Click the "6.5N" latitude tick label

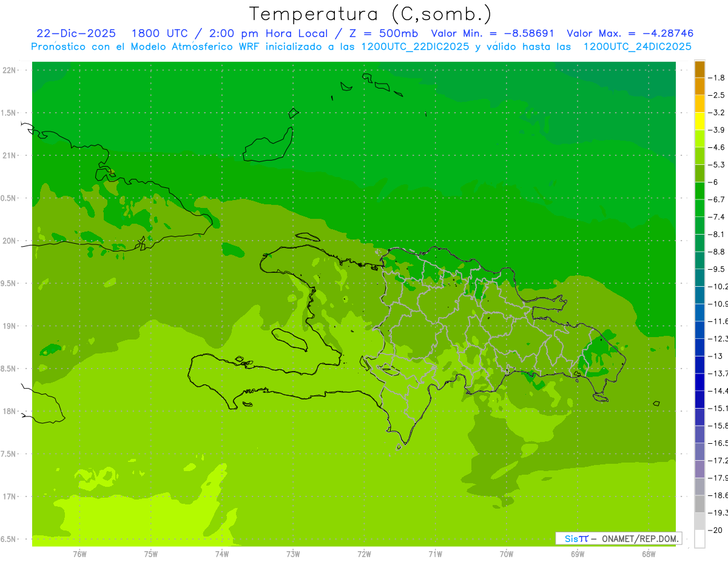click(9, 540)
